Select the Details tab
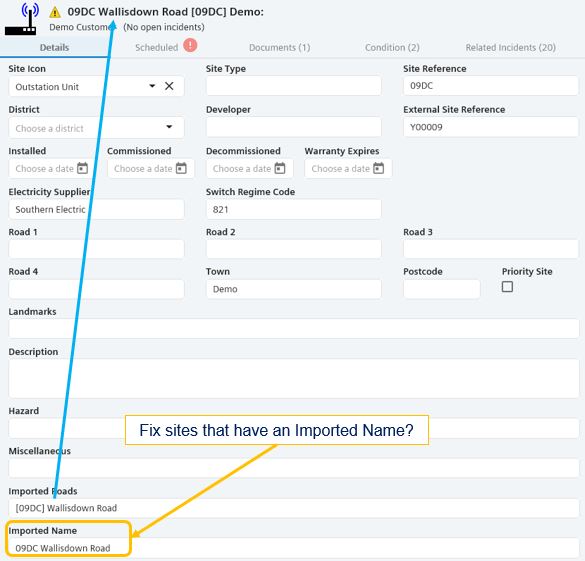585x561 pixels. click(54, 48)
